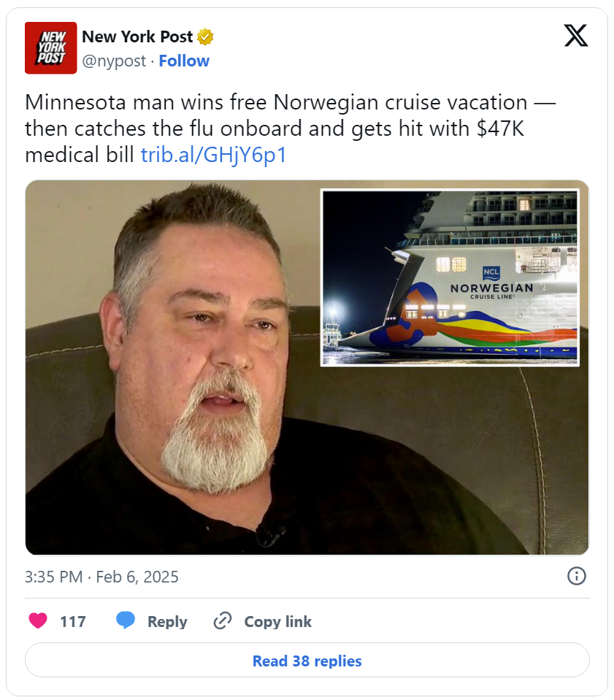Screen dimensions: 614x700
Task: Click the blue reply bubble icon
Action: click(x=126, y=620)
